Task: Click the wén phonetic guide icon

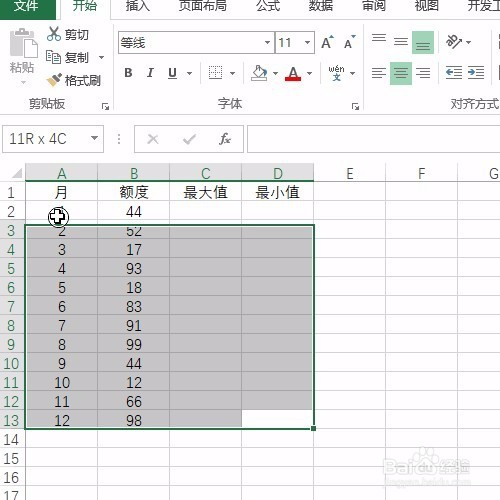Action: pos(336,73)
